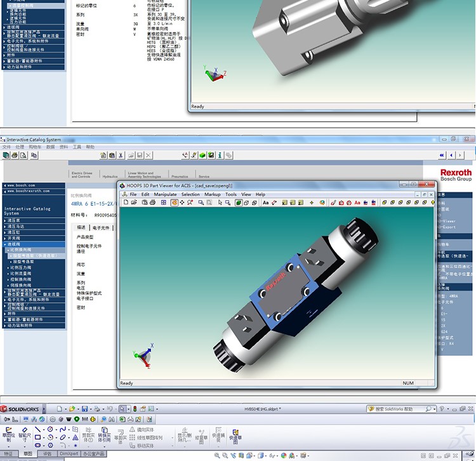Viewport: 476px width, 461px height.
Task: Select the Line sketch tool in SolidWorks
Action: pos(37,429)
